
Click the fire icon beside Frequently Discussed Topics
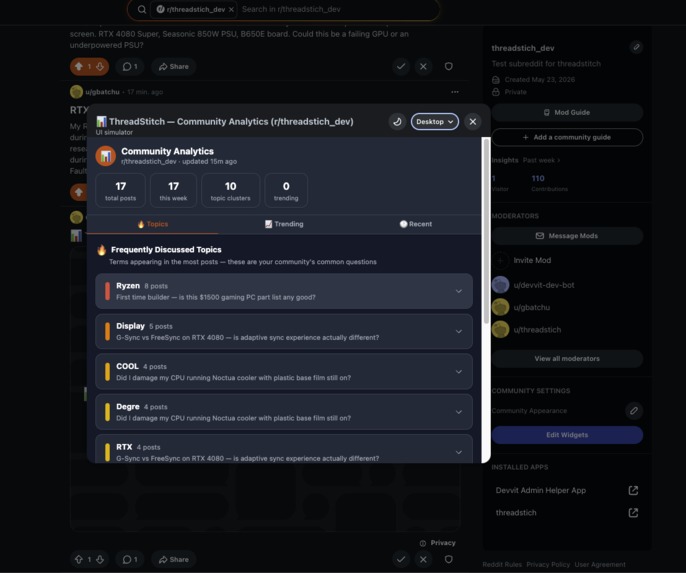point(102,250)
